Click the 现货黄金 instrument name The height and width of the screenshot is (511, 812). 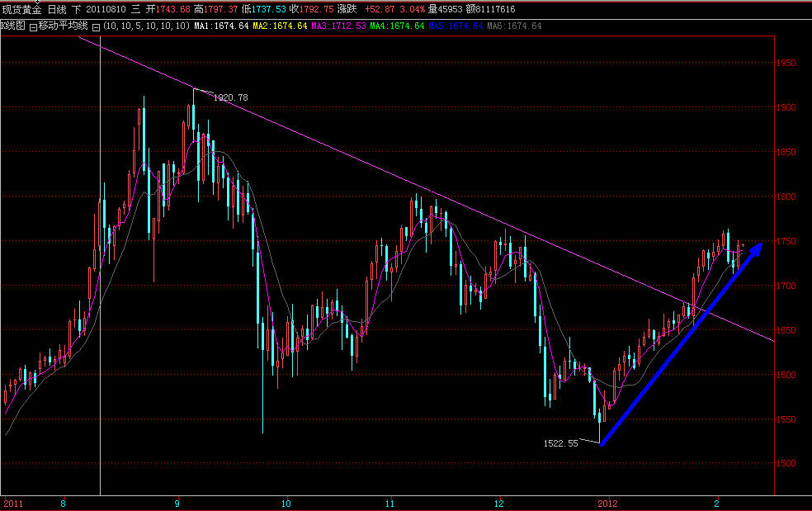click(x=21, y=9)
